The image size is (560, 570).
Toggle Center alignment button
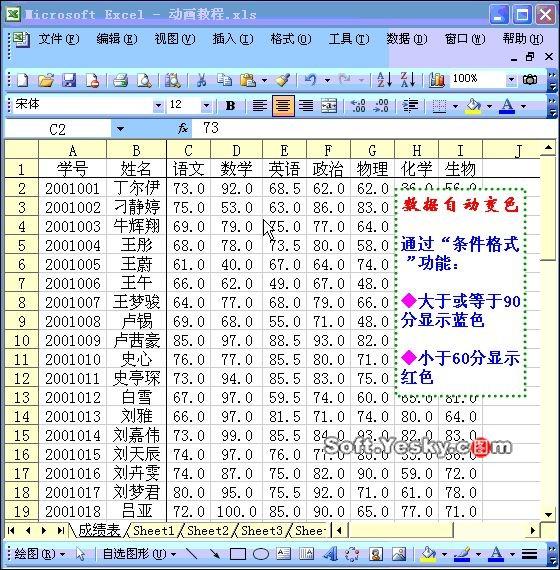tap(283, 106)
